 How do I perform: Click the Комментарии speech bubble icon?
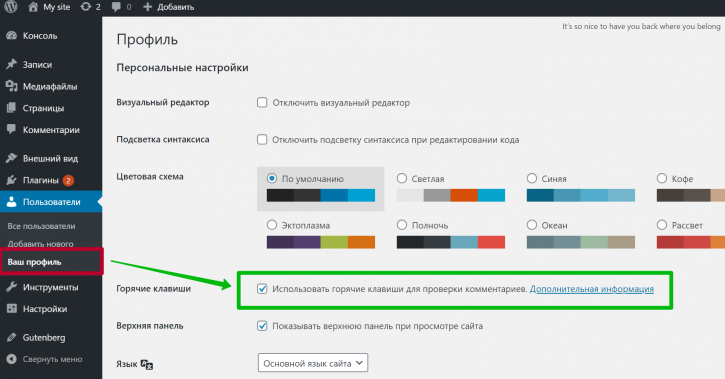(12, 129)
